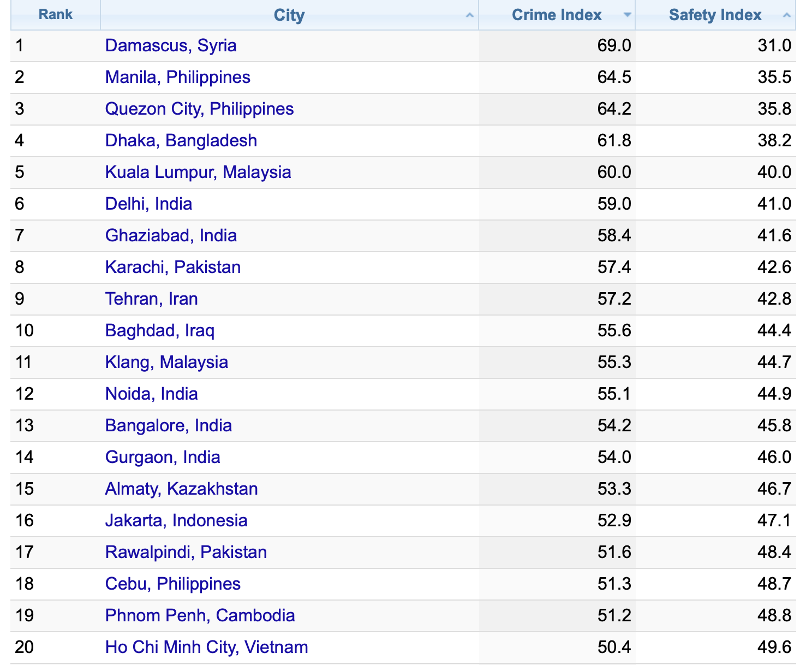Select safety index value 45.8 for Bangalore

tap(774, 425)
